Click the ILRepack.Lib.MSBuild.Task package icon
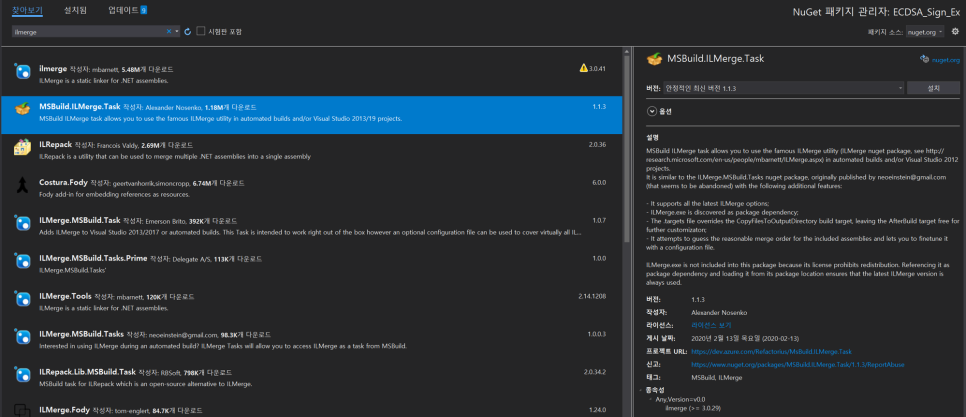The height and width of the screenshot is (417, 966). 23,375
